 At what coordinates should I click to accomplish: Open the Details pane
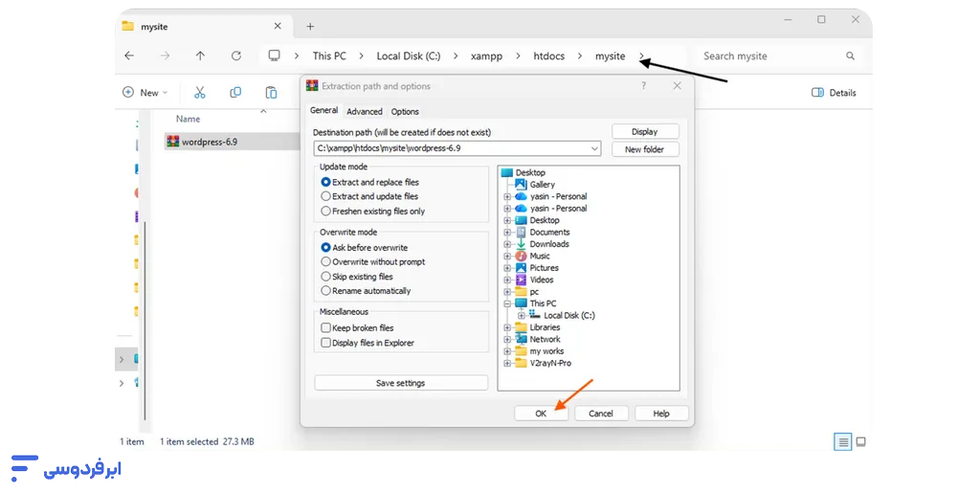point(834,93)
